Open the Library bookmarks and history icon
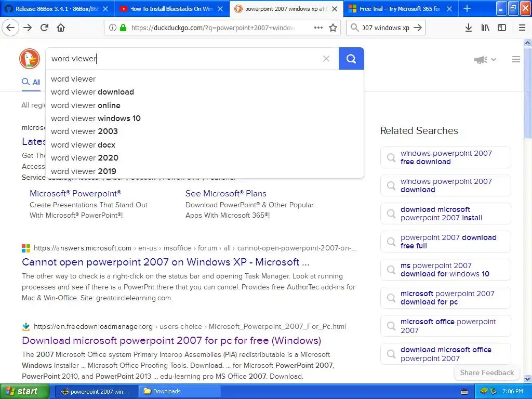 485,28
